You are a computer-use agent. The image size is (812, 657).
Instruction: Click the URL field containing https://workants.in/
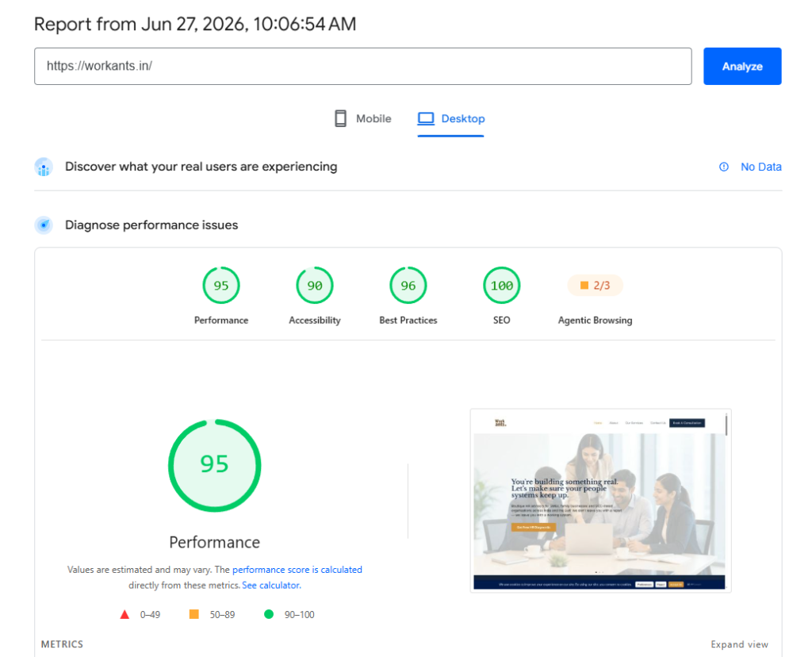click(363, 67)
